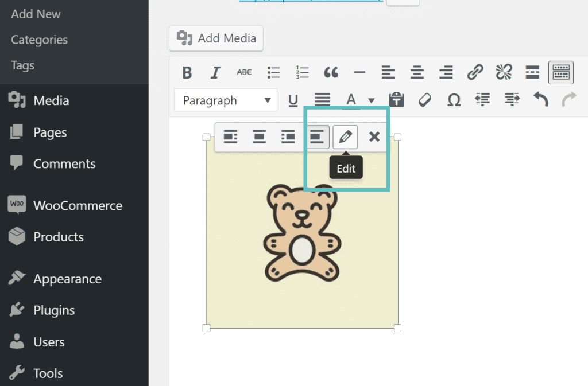
Task: Toggle underline formatting
Action: click(293, 100)
